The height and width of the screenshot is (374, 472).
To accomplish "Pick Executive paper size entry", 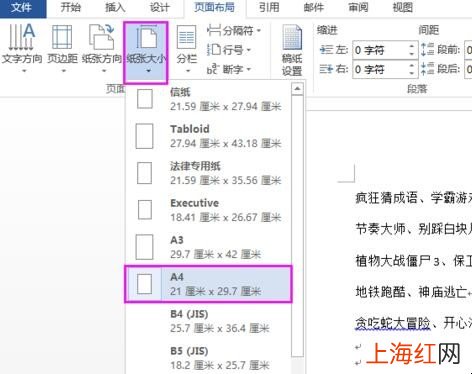I will tap(208, 210).
